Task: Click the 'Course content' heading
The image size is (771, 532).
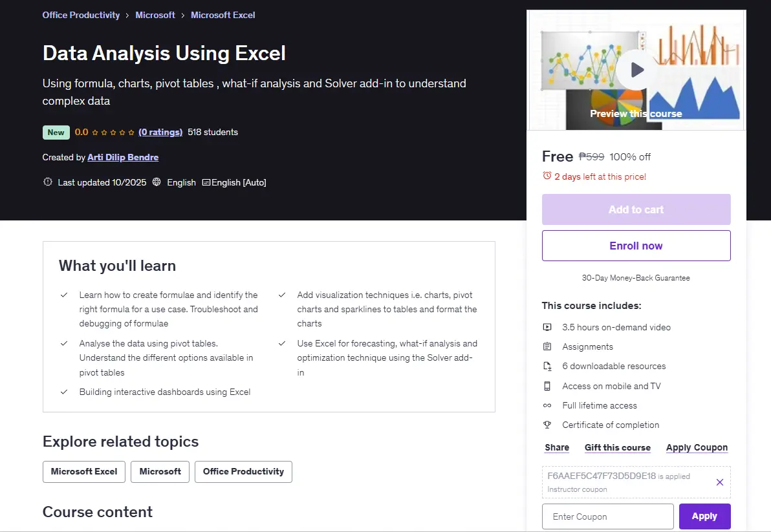Action: pyautogui.click(x=98, y=512)
